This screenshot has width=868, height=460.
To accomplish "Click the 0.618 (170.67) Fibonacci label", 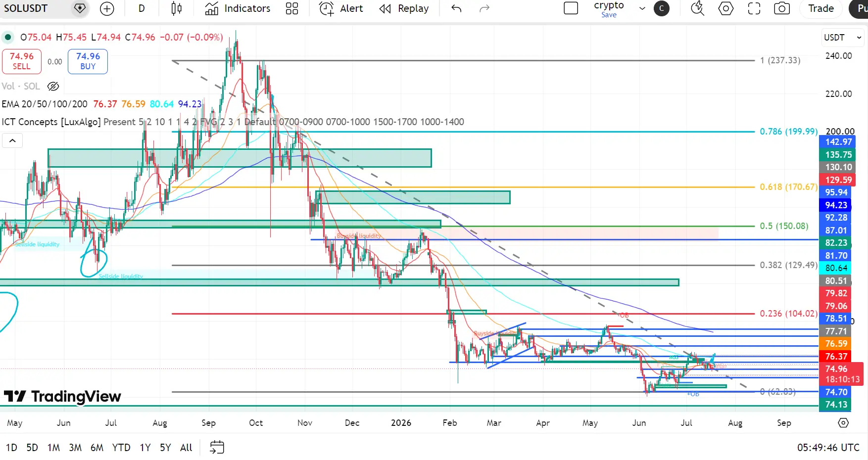I will point(789,187).
